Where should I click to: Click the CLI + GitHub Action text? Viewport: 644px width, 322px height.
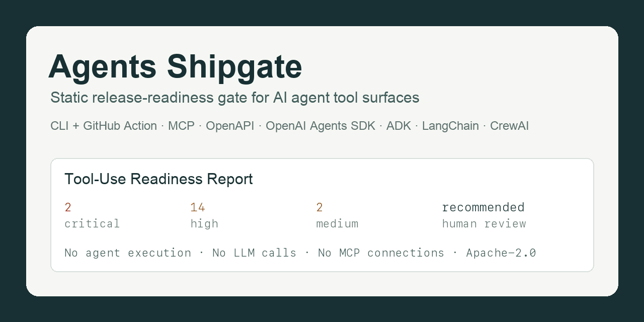[x=104, y=126]
